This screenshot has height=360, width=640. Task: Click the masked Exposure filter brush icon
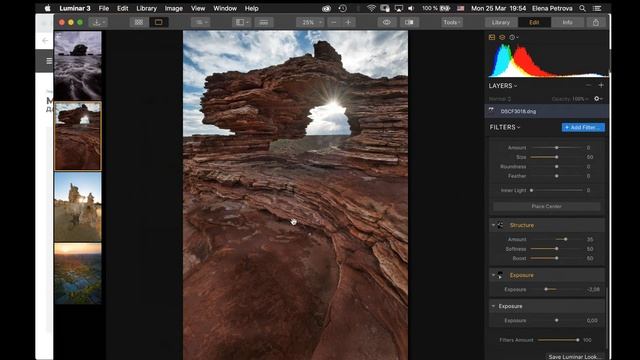(500, 276)
